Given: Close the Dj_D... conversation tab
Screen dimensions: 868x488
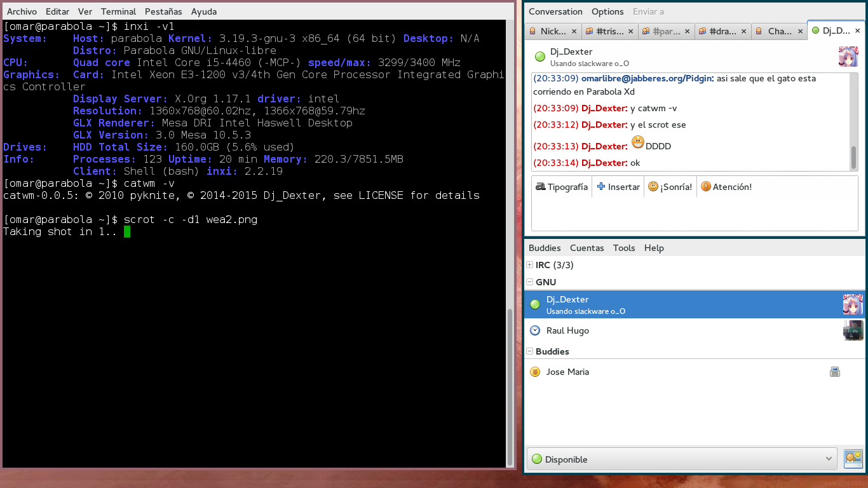Looking at the screenshot, I should point(857,30).
